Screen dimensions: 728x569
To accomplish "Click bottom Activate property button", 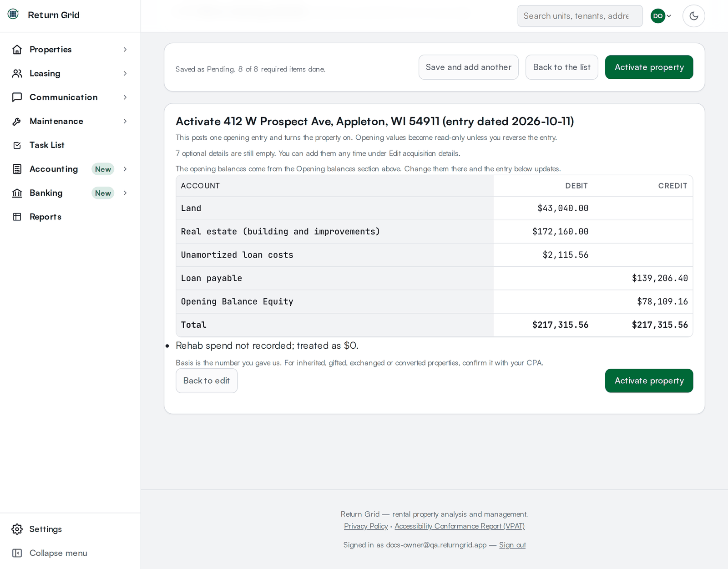I will pyautogui.click(x=649, y=381).
